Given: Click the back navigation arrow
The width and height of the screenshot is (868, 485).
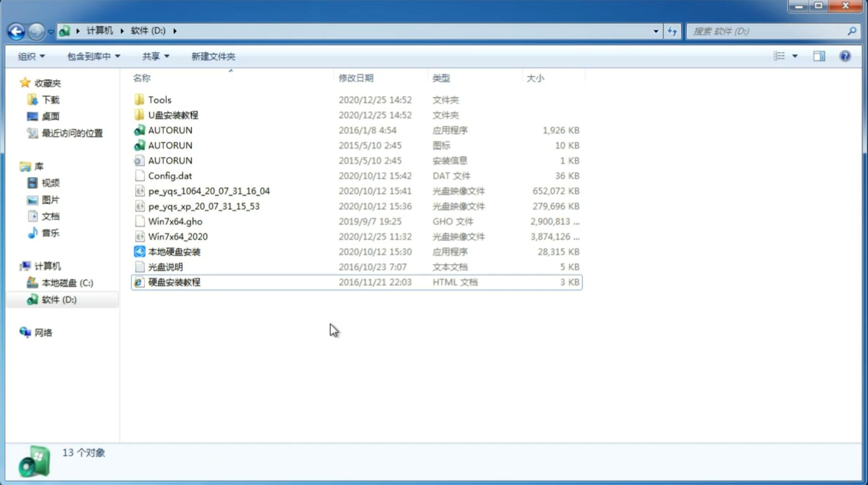Looking at the screenshot, I should (x=16, y=30).
